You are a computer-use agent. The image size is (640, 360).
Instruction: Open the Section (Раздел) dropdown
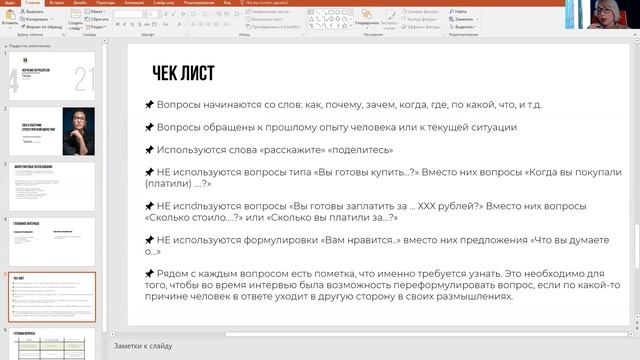pyautogui.click(x=96, y=27)
